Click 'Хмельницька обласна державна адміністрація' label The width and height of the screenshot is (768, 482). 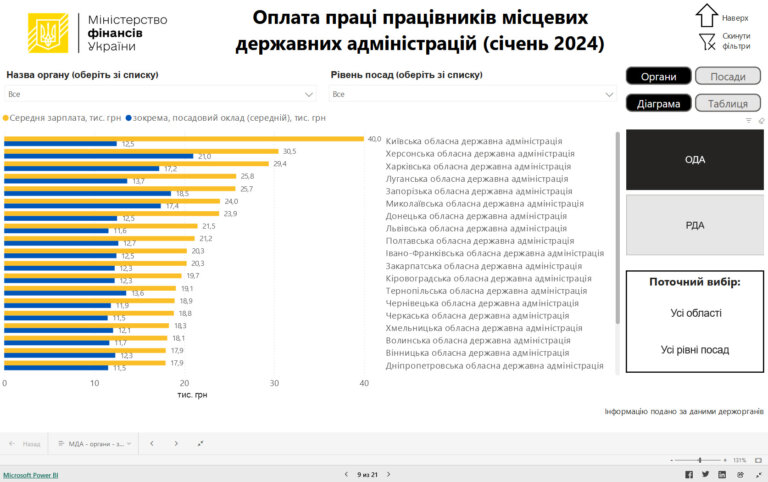pos(484,328)
